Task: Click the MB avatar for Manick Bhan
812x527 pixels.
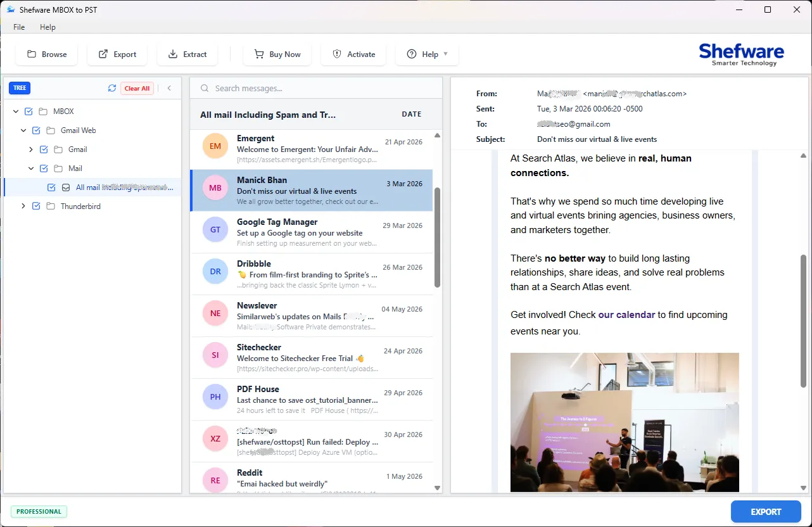Action: coord(215,187)
